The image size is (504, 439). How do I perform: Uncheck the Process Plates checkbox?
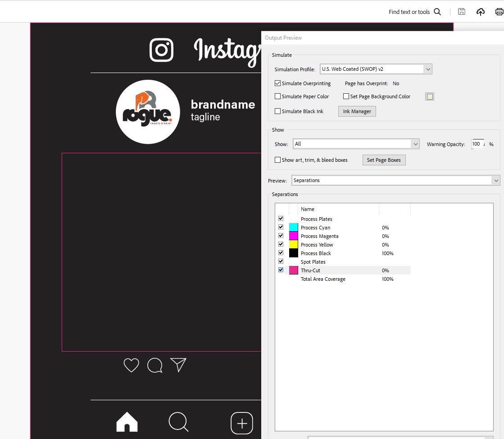tap(281, 219)
